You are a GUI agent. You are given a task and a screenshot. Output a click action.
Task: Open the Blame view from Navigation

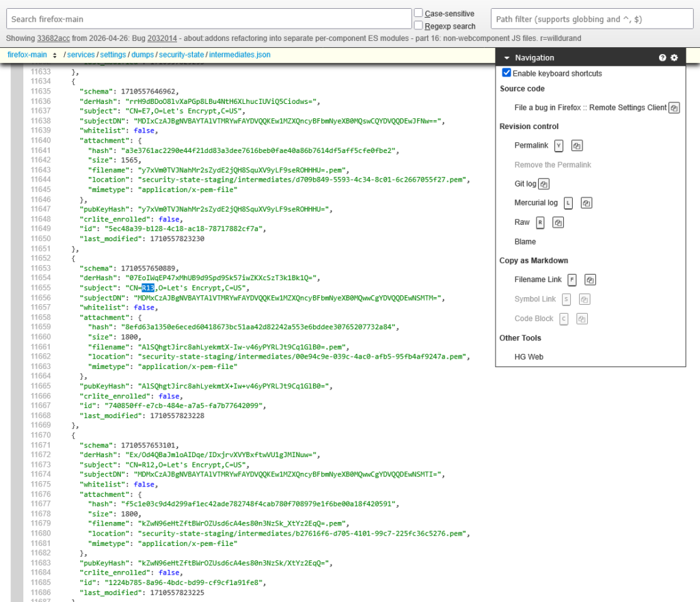click(525, 241)
